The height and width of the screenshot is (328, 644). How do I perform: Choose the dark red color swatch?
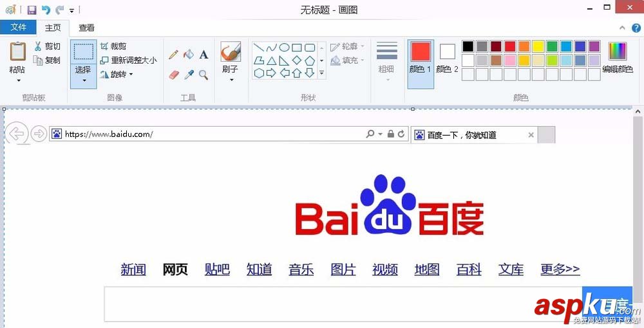pos(496,46)
